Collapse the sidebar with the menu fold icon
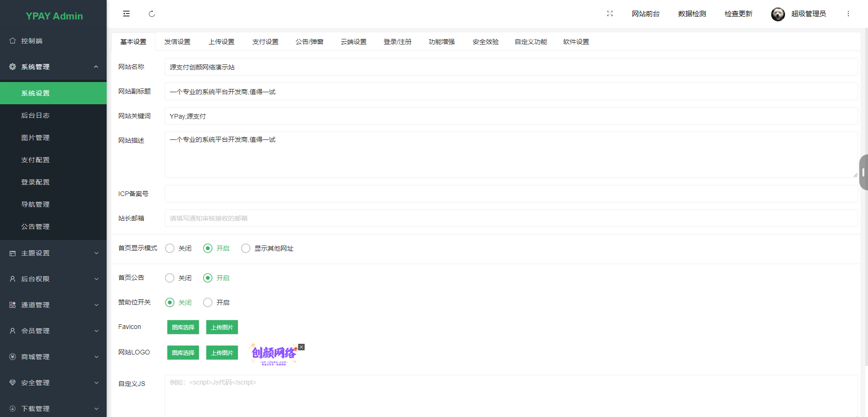The height and width of the screenshot is (417, 868). [126, 14]
